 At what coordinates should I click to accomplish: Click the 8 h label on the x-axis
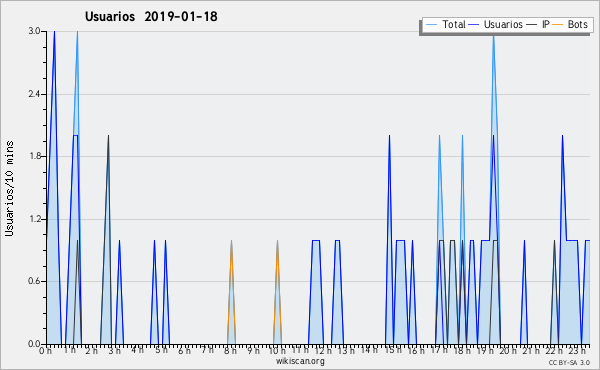pyautogui.click(x=230, y=350)
